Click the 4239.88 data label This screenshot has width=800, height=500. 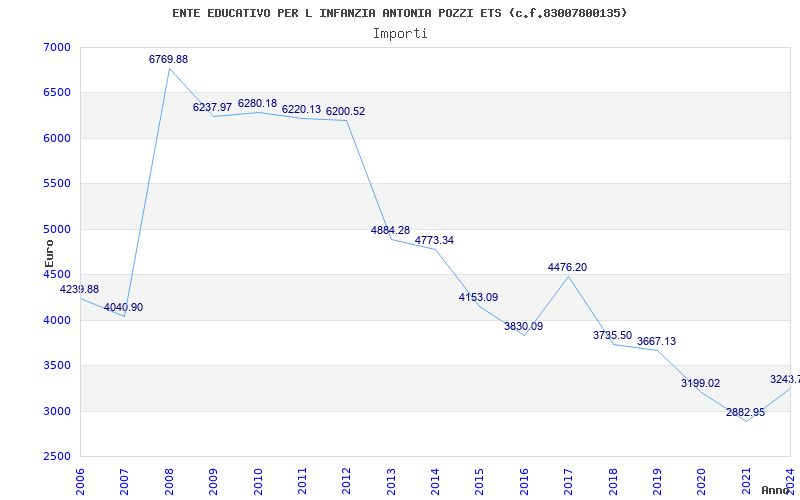click(x=80, y=289)
